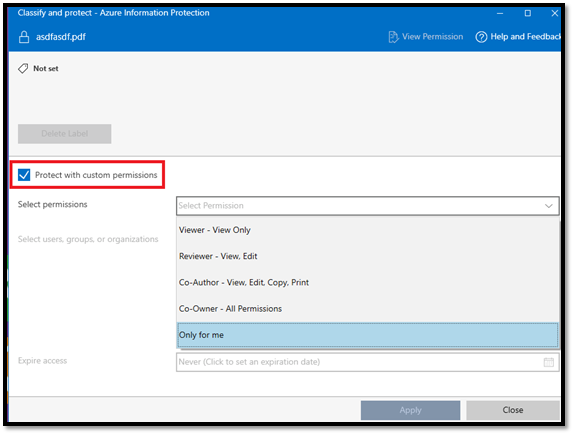Select Co-Owner - All Permissions option
The width and height of the screenshot is (574, 435).
click(368, 309)
